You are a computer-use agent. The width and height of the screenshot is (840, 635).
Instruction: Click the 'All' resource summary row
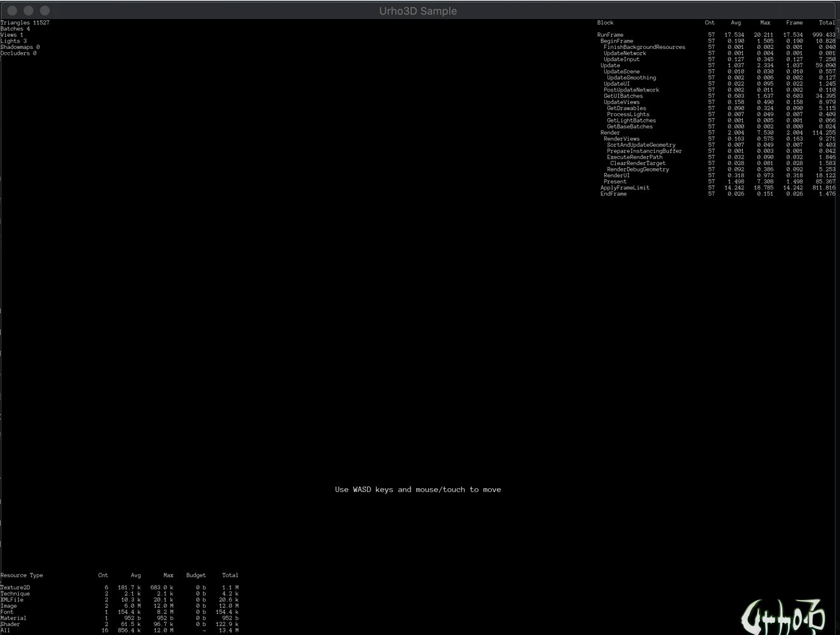click(x=119, y=631)
